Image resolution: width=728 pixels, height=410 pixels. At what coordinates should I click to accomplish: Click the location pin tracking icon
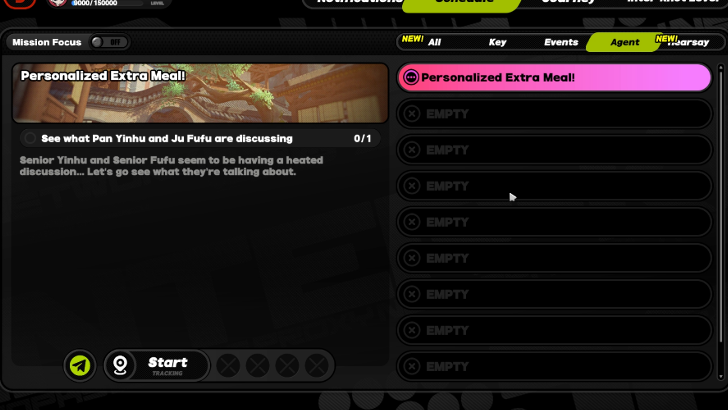[x=120, y=365]
